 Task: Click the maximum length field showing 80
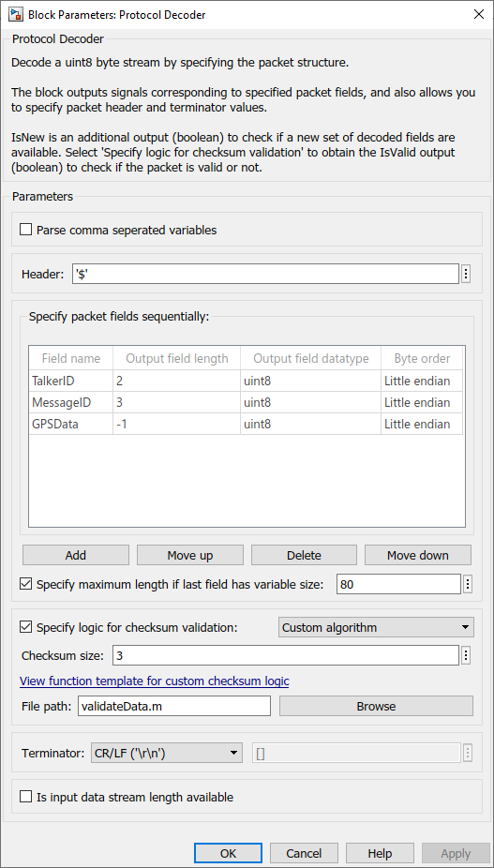tap(398, 584)
